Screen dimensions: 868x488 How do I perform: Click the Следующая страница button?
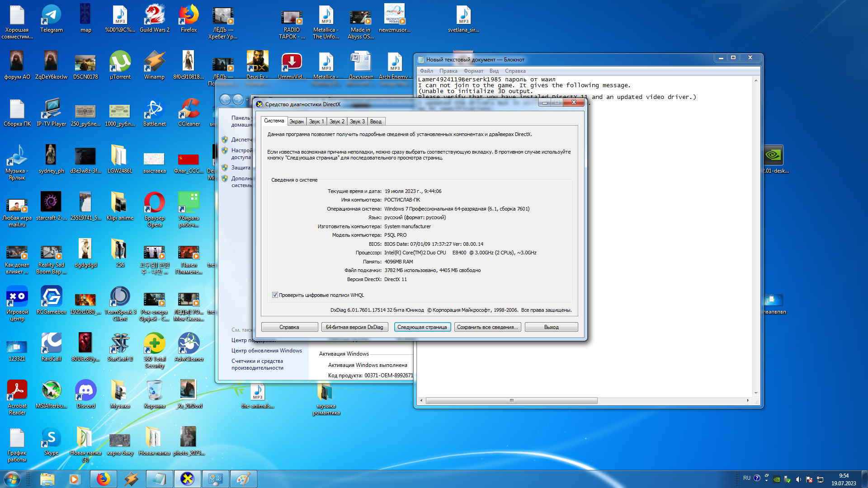tap(422, 327)
